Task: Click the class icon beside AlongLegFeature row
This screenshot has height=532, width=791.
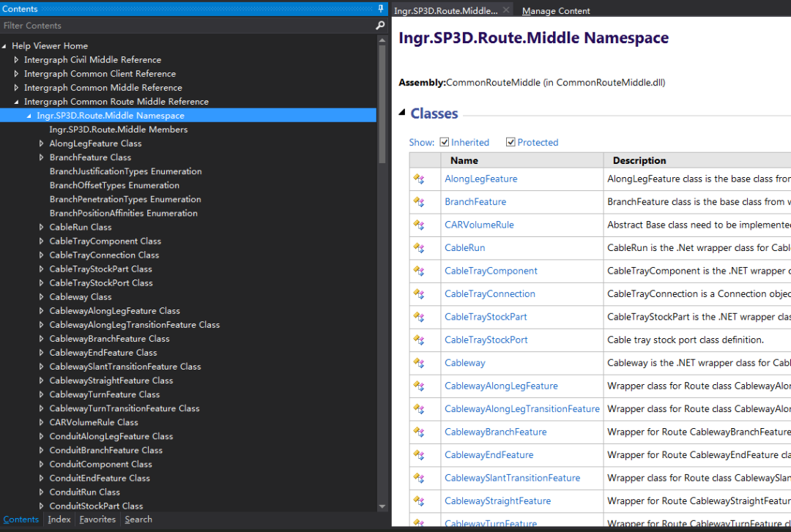Action: tap(419, 179)
